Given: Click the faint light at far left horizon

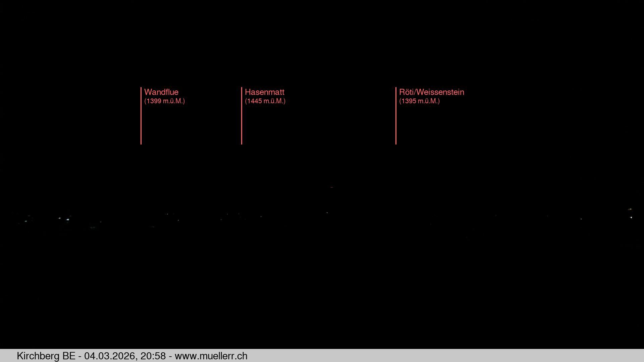Looking at the screenshot, I should [x=26, y=221].
